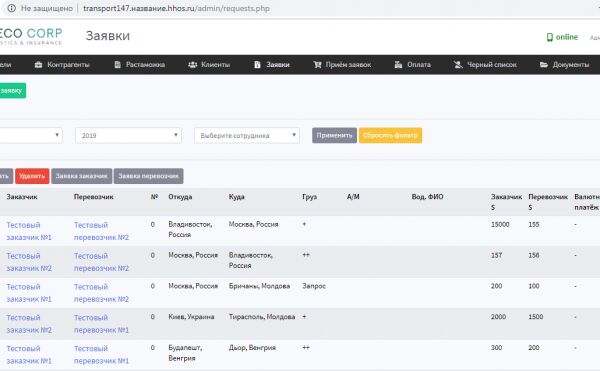Click the Заказчик column header
This screenshot has height=371, width=600.
click(22, 197)
